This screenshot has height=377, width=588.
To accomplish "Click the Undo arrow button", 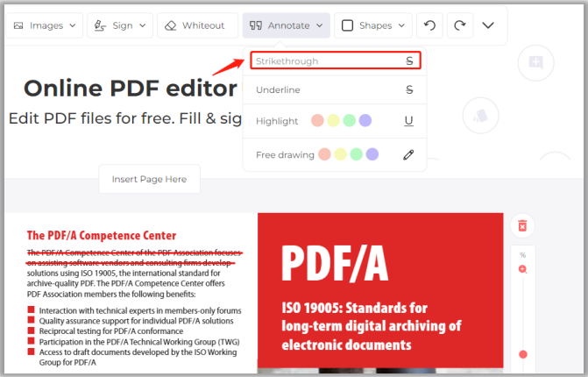I will tap(429, 25).
